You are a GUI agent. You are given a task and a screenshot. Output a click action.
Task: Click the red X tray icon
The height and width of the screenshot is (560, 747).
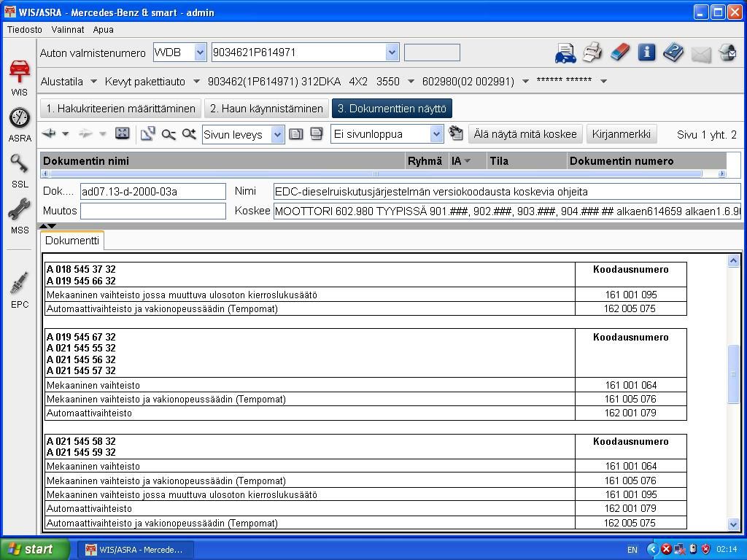(666, 549)
